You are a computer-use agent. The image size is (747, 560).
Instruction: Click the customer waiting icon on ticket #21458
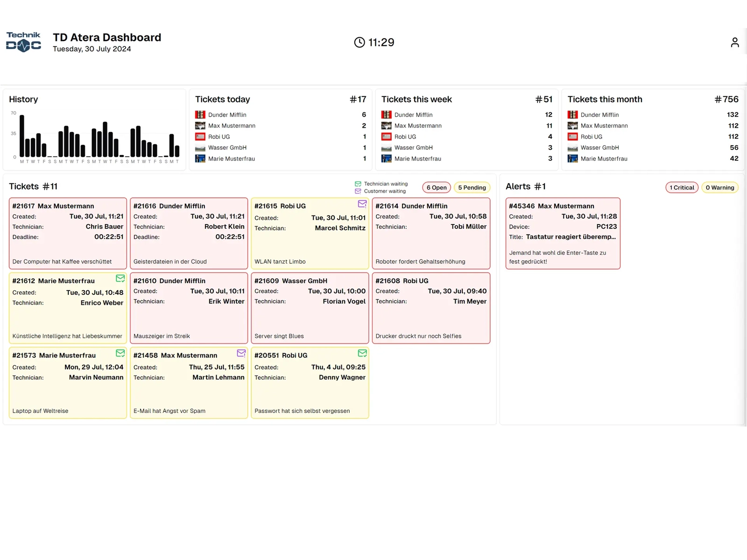(x=241, y=353)
